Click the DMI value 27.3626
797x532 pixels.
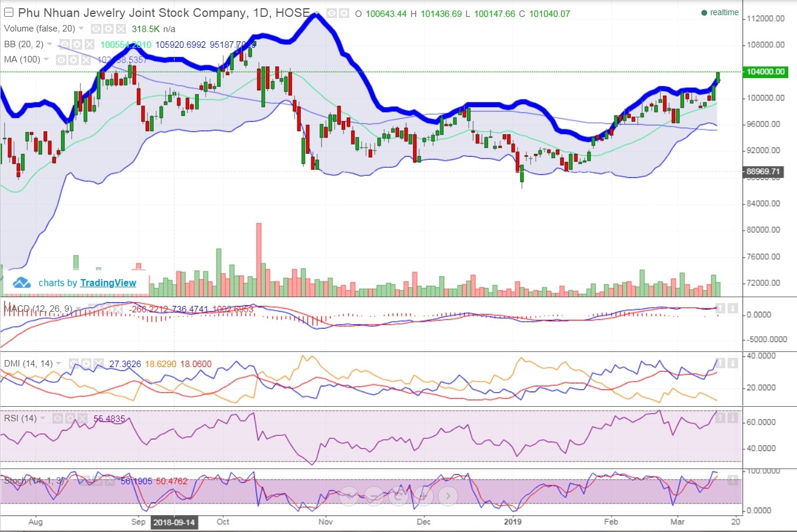click(125, 364)
